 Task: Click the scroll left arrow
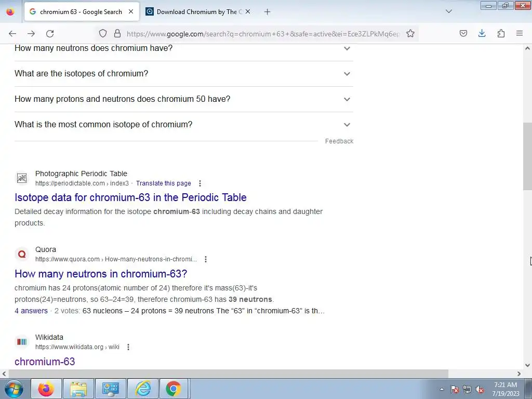point(4,374)
